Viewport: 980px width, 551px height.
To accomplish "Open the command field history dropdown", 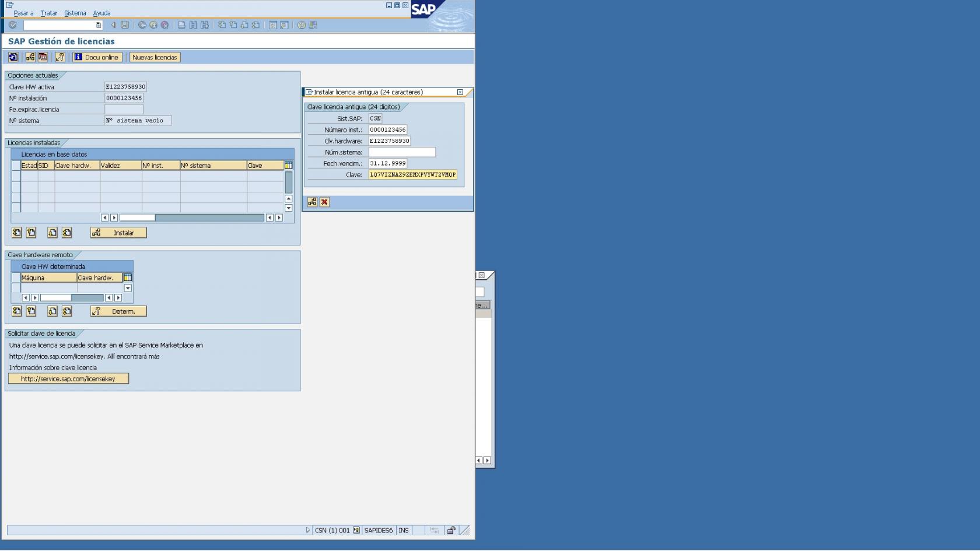I will 98,25.
